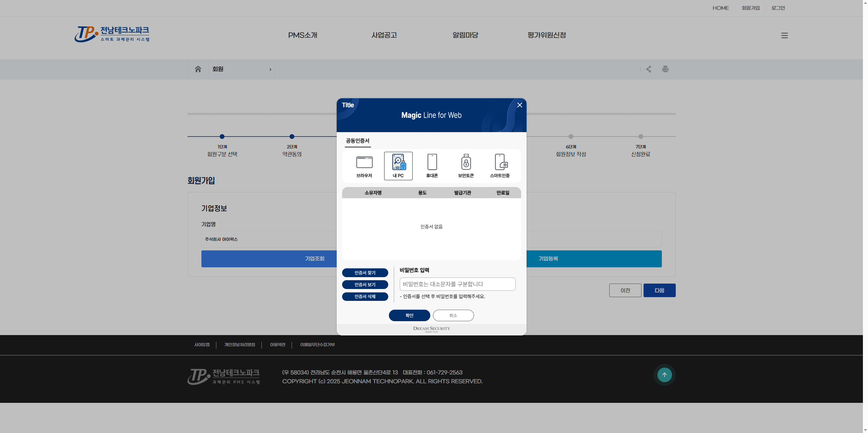Open the 이메일무단수집거부 footer link
This screenshot has height=433, width=868.
tap(317, 345)
